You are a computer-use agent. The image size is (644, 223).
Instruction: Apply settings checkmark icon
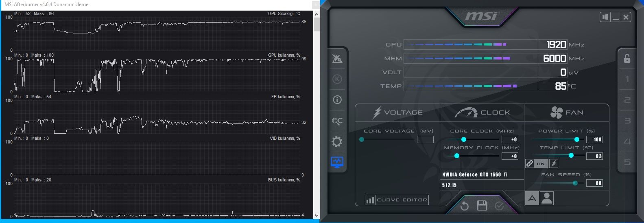499,206
